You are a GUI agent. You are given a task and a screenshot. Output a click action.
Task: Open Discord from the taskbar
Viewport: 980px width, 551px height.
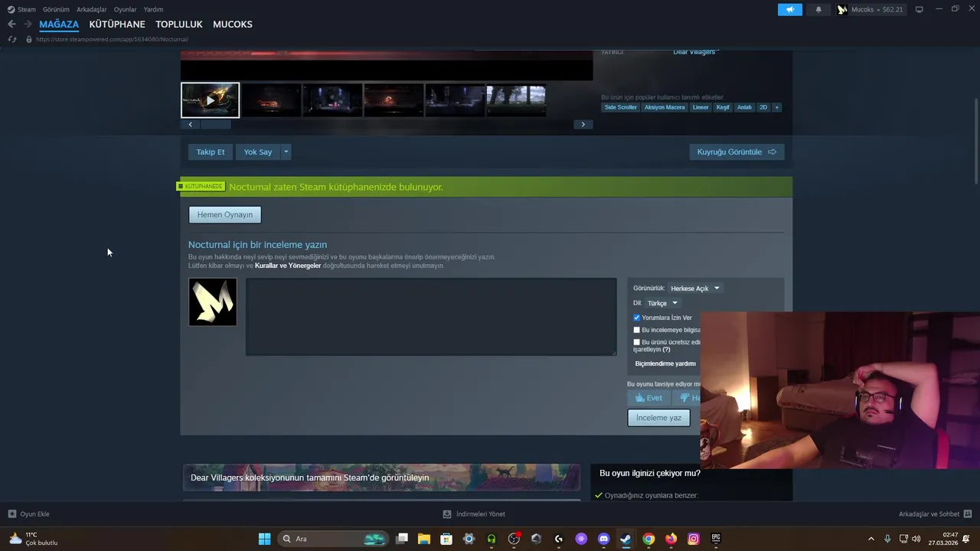click(603, 539)
